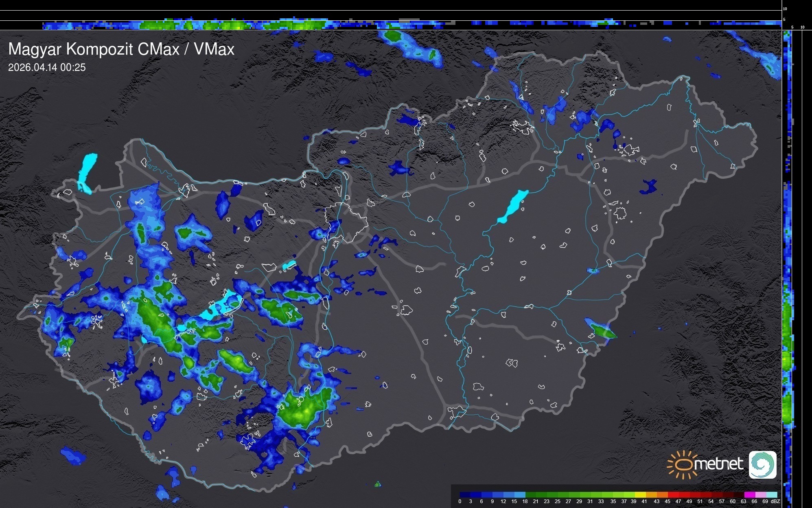This screenshot has height=508, width=812.
Task: Pick the magenta 63 dBZ legend swatch
Action: [x=749, y=495]
